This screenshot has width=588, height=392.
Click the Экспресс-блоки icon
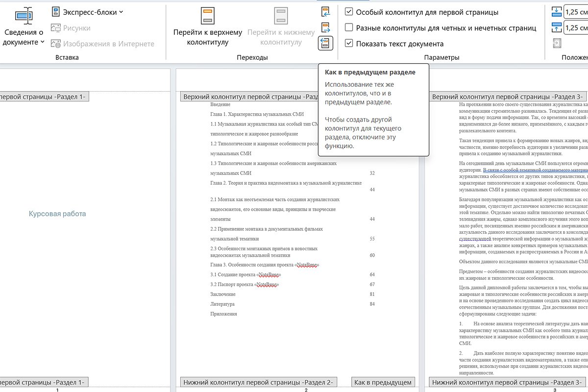[x=56, y=12]
